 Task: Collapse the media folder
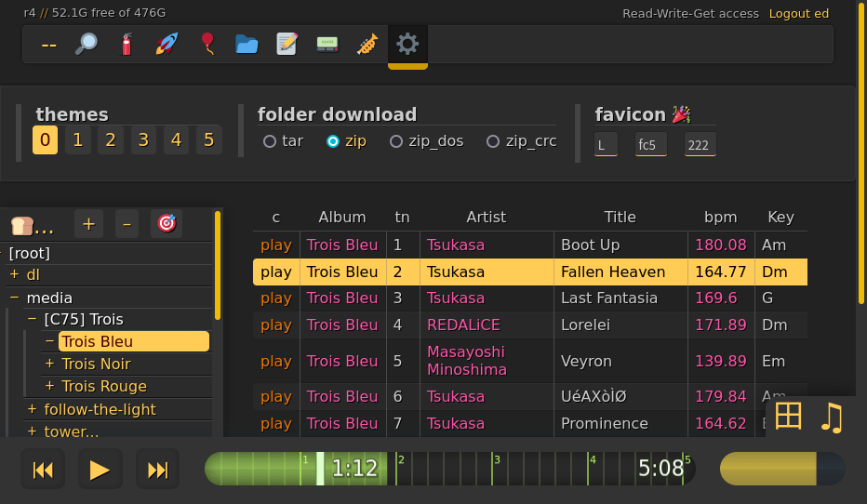(14, 298)
